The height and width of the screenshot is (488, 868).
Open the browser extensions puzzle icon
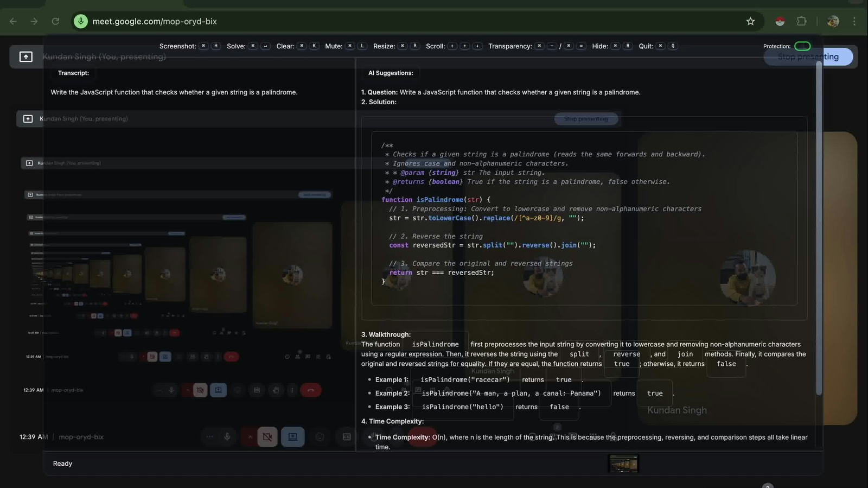(x=801, y=21)
